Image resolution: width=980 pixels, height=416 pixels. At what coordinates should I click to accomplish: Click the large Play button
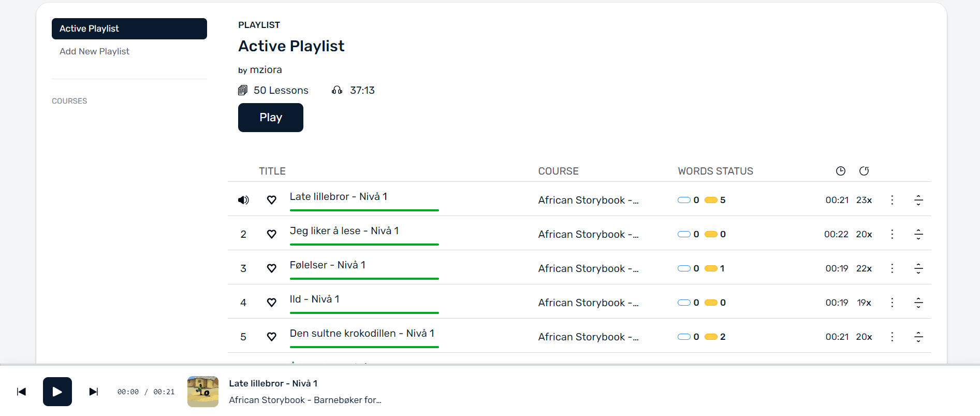pyautogui.click(x=271, y=118)
